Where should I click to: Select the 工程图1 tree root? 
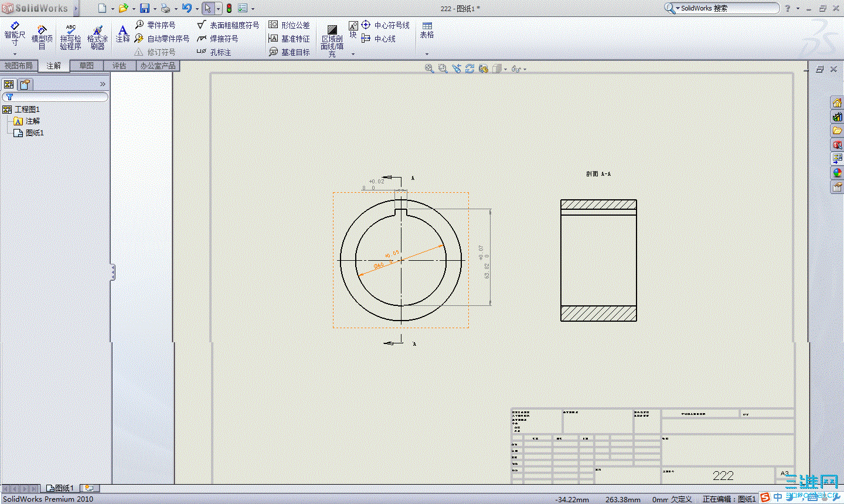[22, 110]
